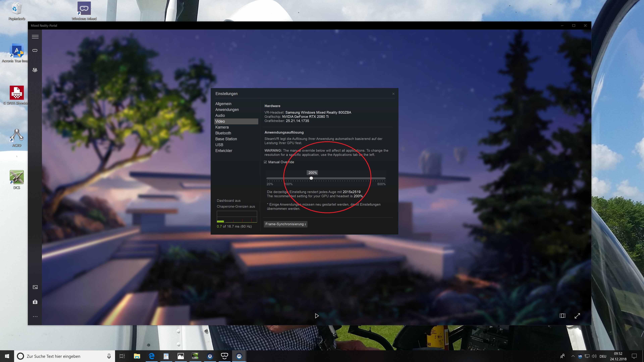The height and width of the screenshot is (362, 644).
Task: Open the photos icon in the portal sidebar
Action: pyautogui.click(x=35, y=287)
